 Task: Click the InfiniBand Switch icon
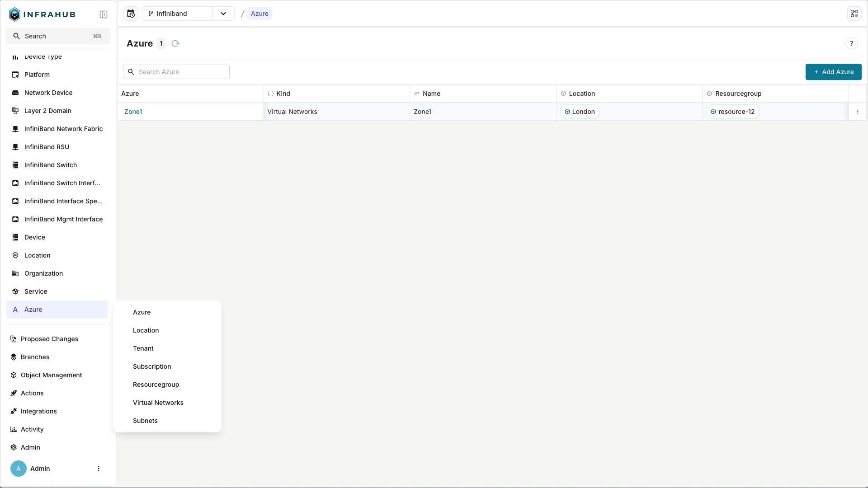(x=15, y=165)
